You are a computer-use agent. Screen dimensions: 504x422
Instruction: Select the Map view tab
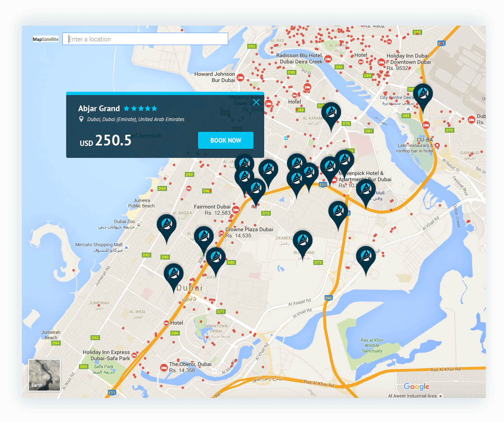click(x=37, y=39)
